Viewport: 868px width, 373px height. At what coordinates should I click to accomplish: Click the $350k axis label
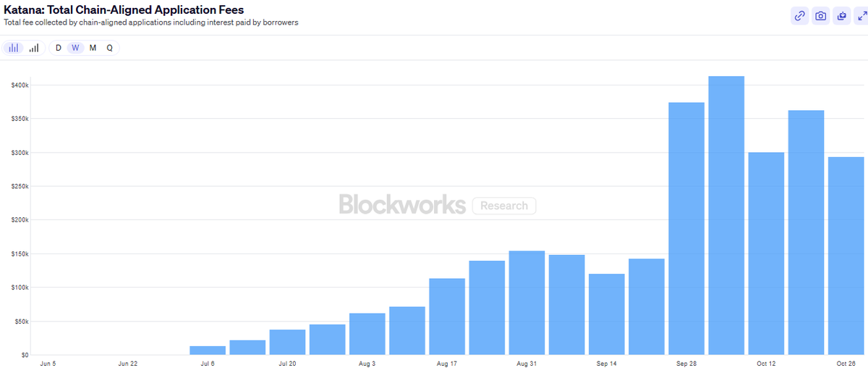pos(20,119)
